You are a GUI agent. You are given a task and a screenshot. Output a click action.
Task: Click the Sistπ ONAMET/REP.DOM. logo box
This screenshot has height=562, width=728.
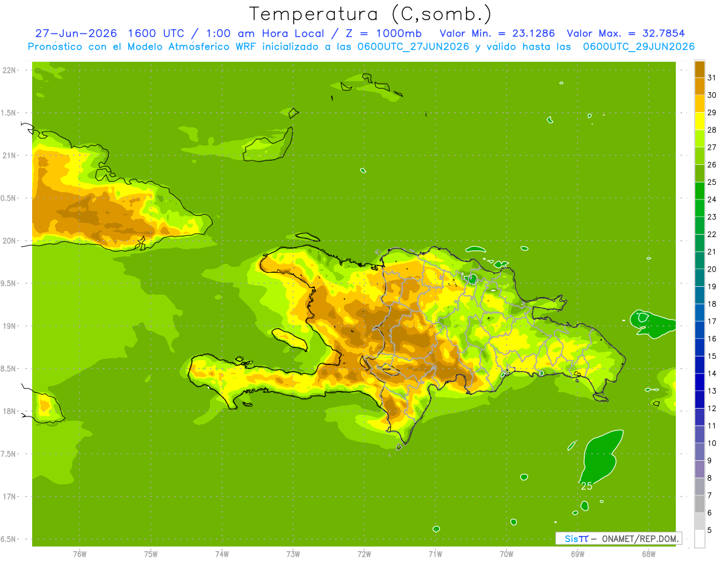coord(618,538)
